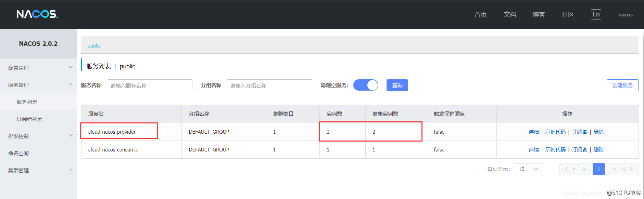The height and width of the screenshot is (199, 644).
Task: Click the 查询 search button
Action: [397, 85]
